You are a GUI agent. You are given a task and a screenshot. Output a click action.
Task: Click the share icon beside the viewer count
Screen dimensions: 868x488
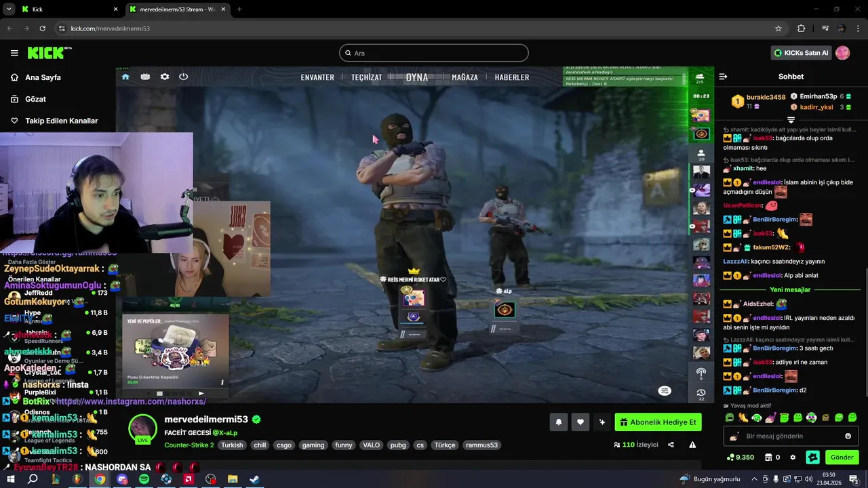click(x=671, y=445)
